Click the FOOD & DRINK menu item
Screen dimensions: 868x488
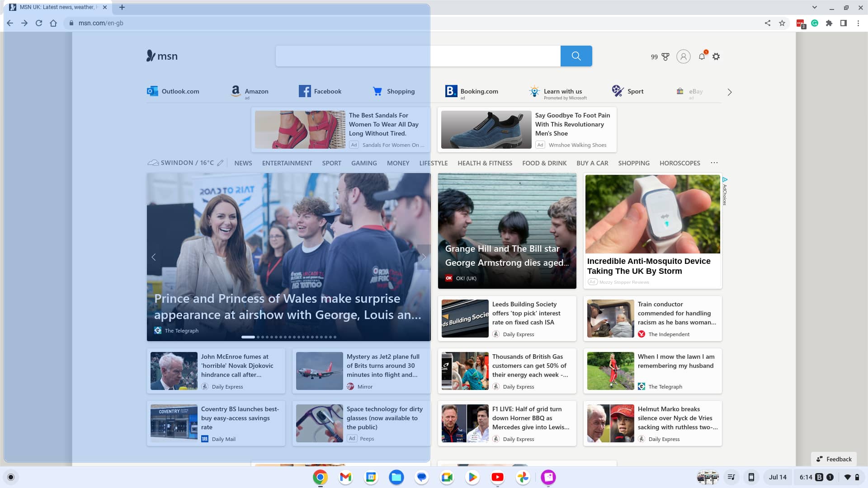544,163
